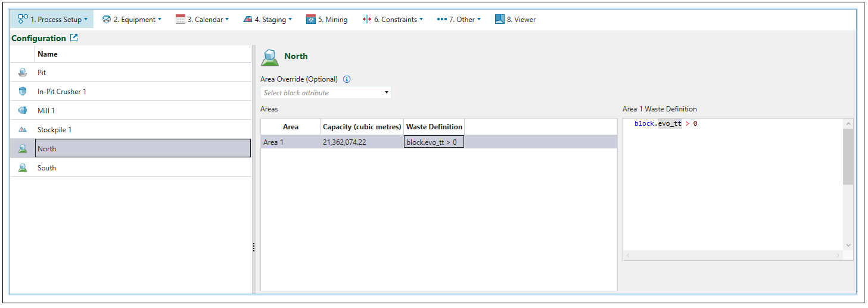This screenshot has height=308, width=868.
Task: Open the 8. Viewer tab
Action: coord(515,20)
